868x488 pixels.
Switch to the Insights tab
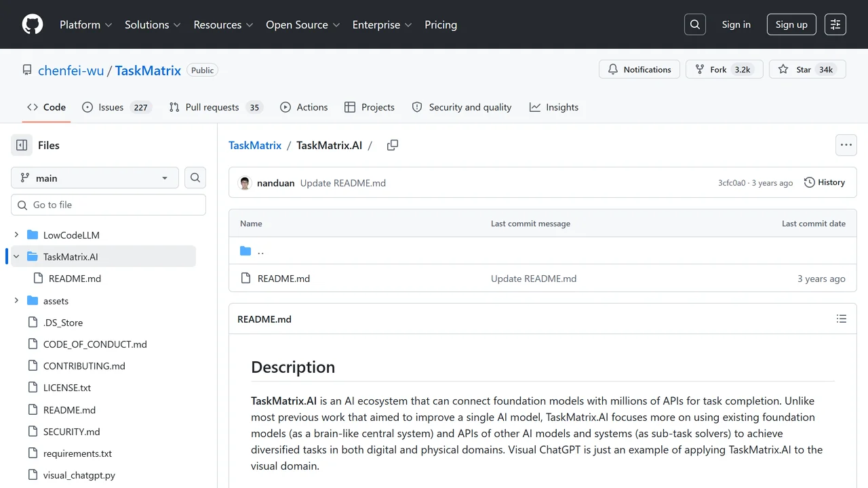tap(554, 107)
